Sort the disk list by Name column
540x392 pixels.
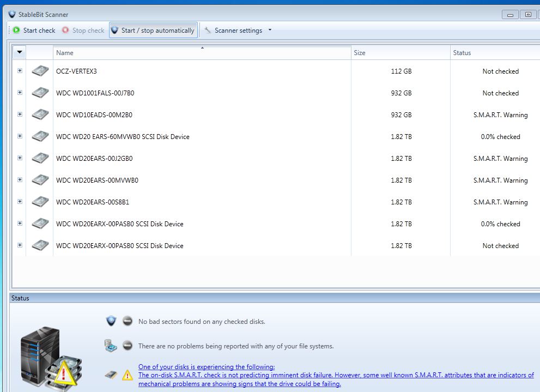pos(202,53)
